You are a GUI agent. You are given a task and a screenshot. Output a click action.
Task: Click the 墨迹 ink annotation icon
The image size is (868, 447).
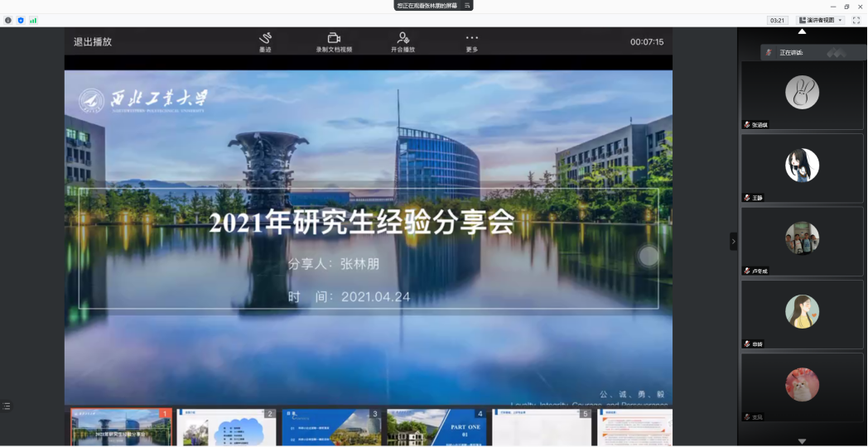tap(265, 39)
